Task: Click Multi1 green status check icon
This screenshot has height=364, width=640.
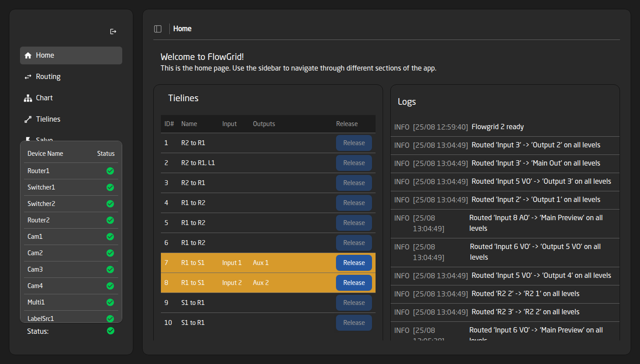Action: tap(110, 302)
